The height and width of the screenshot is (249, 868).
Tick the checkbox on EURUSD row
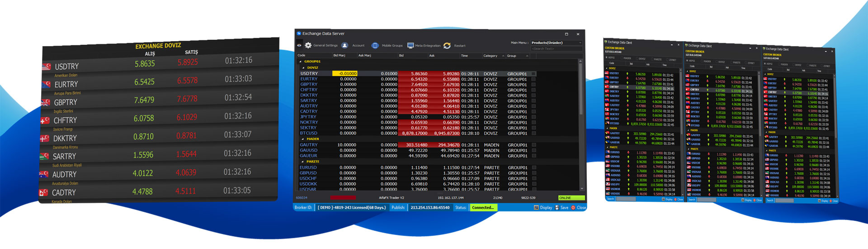(x=533, y=168)
